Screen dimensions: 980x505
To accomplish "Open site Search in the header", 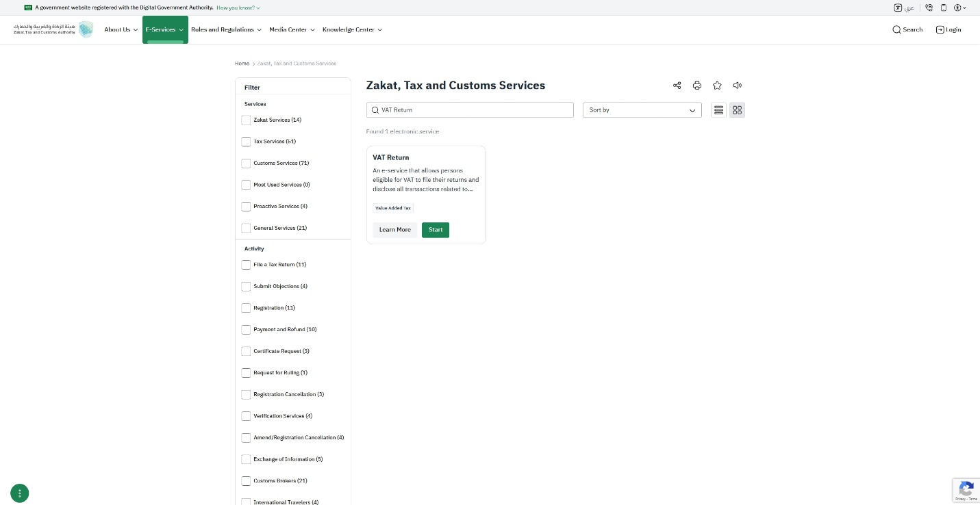I will 907,29.
